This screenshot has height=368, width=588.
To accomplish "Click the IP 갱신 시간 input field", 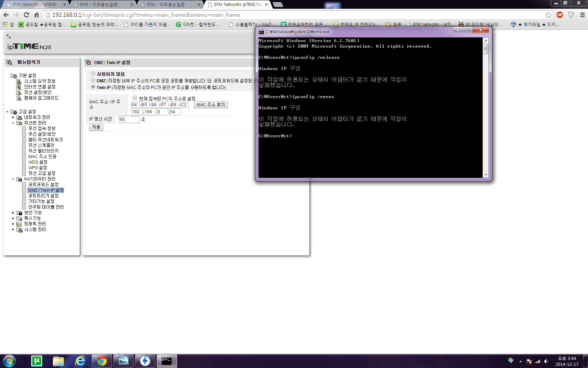I will click(129, 120).
